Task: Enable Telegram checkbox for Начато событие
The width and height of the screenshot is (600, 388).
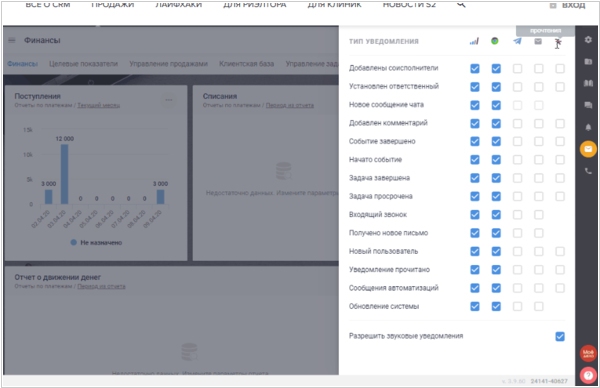Action: [x=517, y=160]
